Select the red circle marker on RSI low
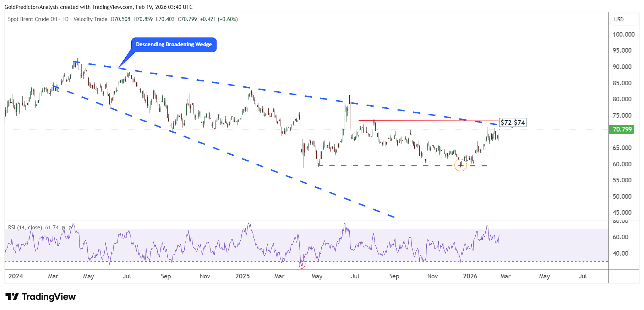 302,264
